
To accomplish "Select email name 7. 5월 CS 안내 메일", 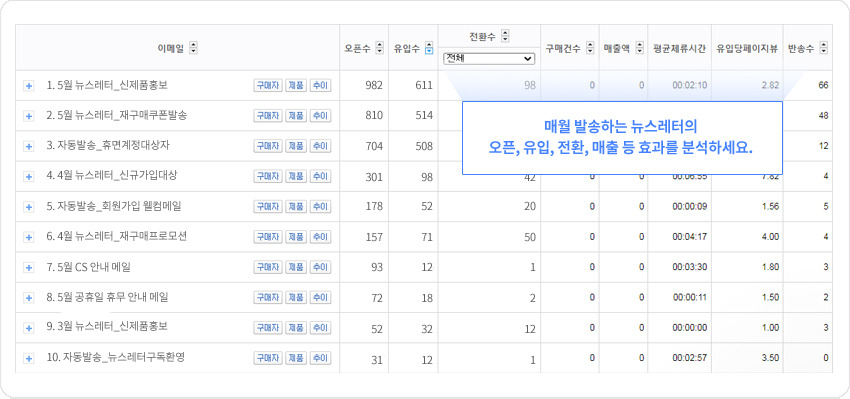I will pyautogui.click(x=88, y=267).
